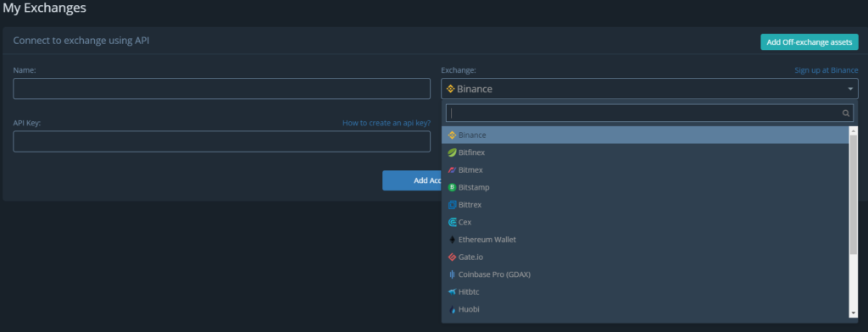Click the Add Account button
This screenshot has height=332, width=868.
pyautogui.click(x=412, y=180)
